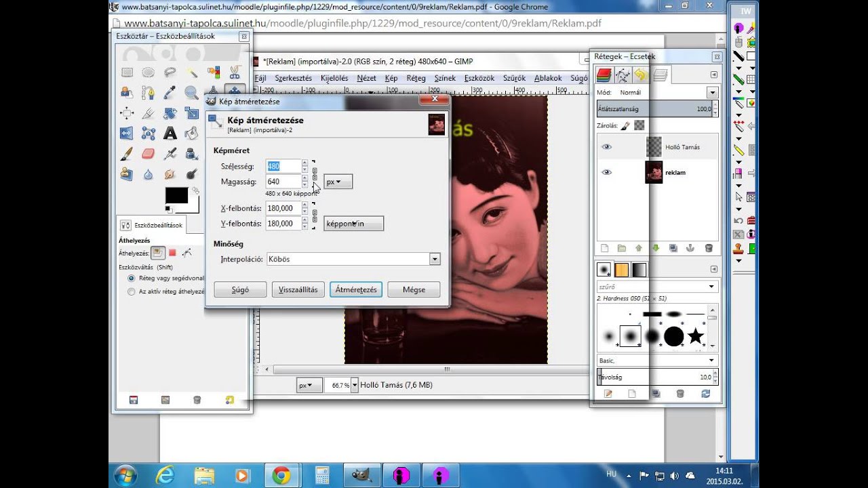Screen dimensions: 868x488
Task: Select the Rotate tool
Action: coord(170,113)
